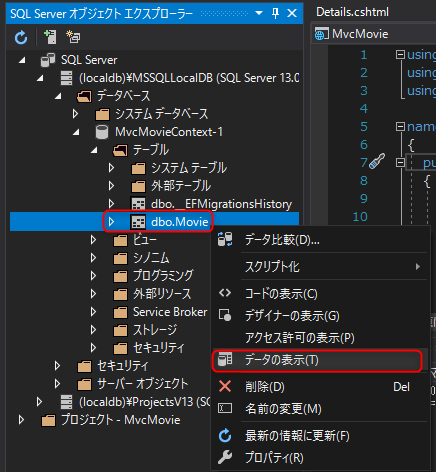This screenshot has height=472, width=436.
Task: Choose コードの表示(C) menu item
Action: click(320, 294)
